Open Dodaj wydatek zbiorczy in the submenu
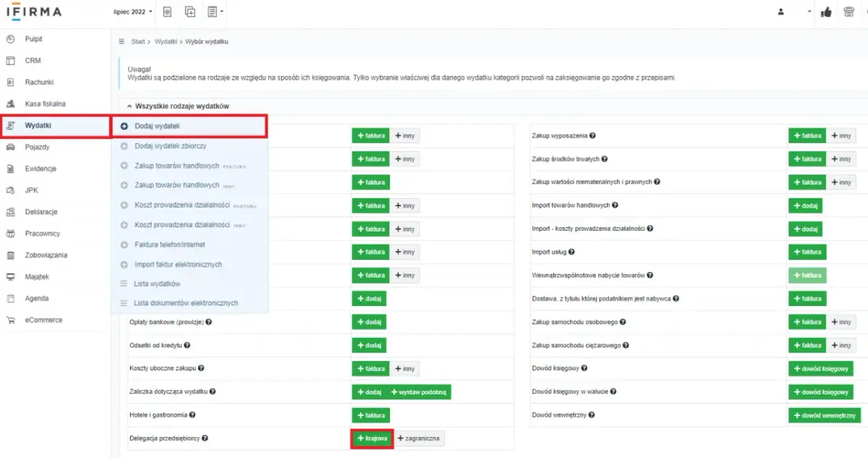The image size is (868, 458). click(x=170, y=146)
